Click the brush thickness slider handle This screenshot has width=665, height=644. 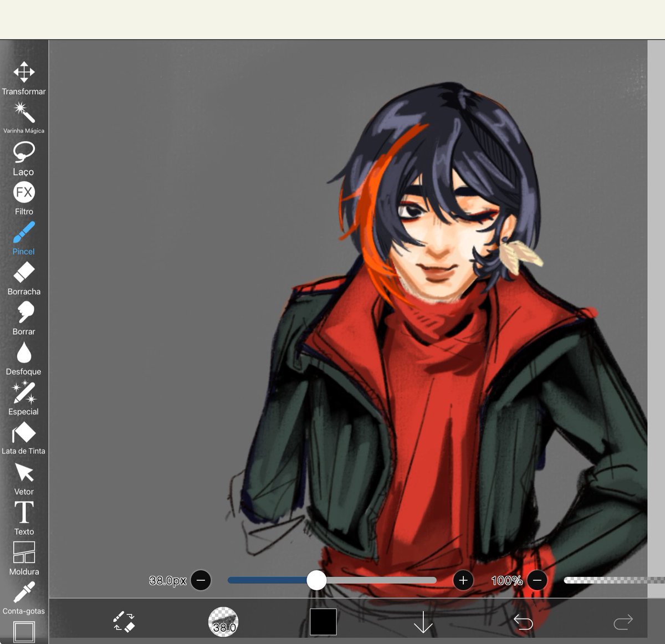click(x=316, y=580)
